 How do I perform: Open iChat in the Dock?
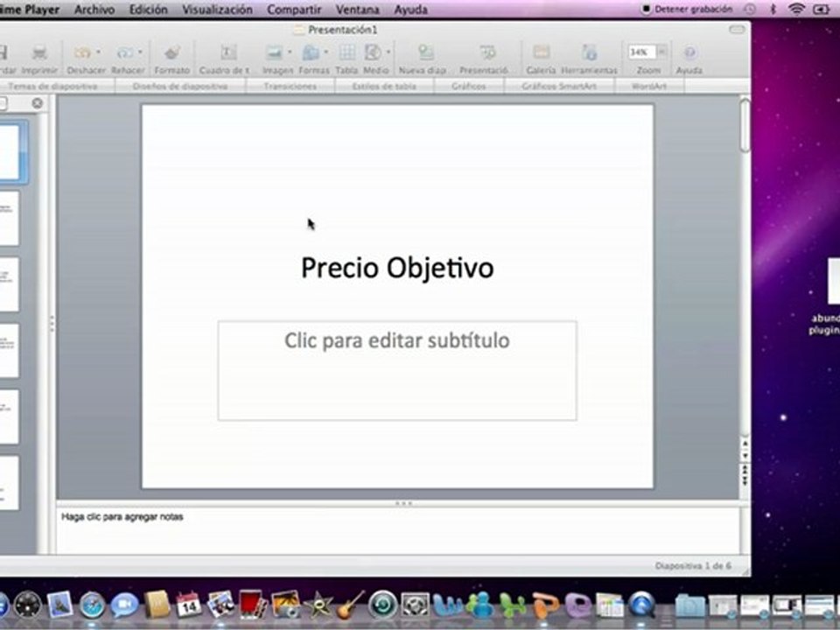point(124,605)
